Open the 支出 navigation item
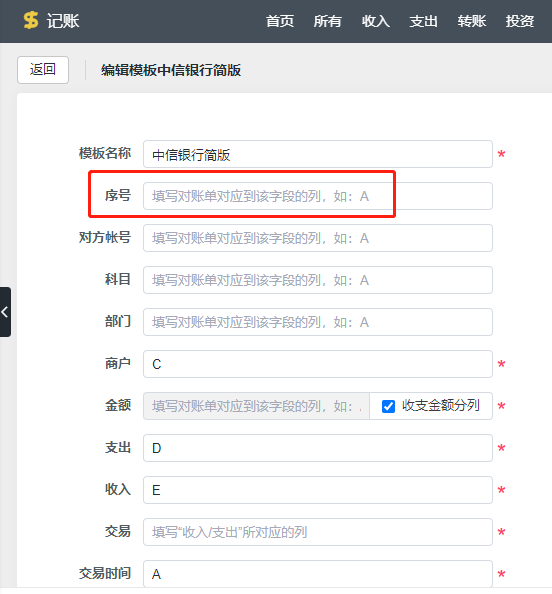 pyautogui.click(x=424, y=21)
